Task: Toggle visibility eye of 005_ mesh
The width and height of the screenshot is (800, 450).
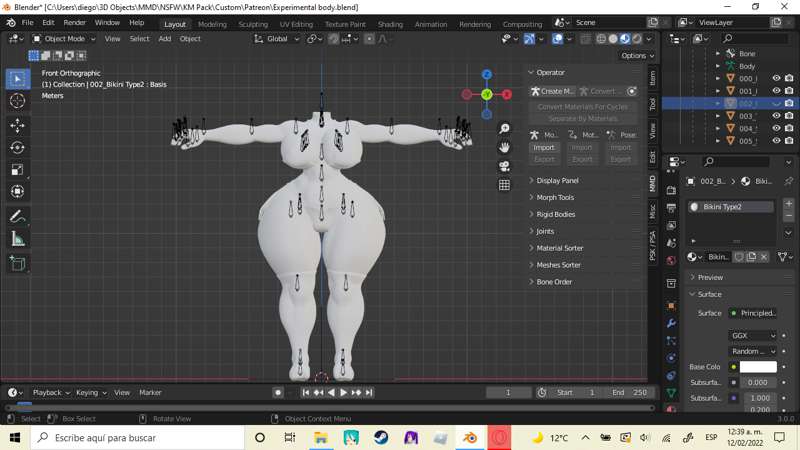Action: pos(776,141)
